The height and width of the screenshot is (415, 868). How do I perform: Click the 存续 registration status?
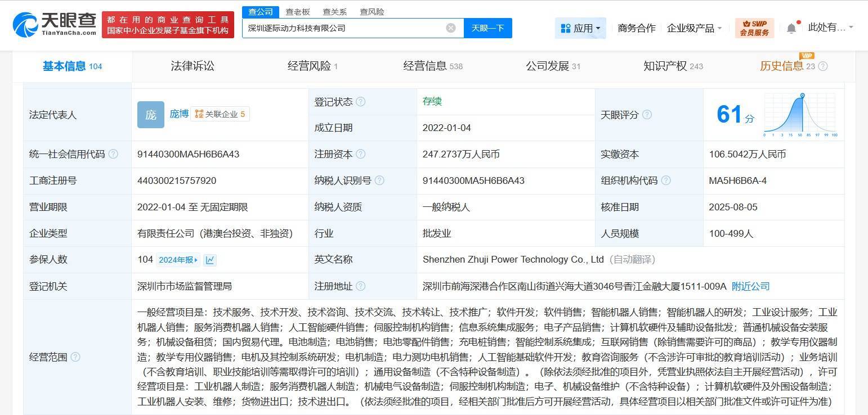coord(432,101)
